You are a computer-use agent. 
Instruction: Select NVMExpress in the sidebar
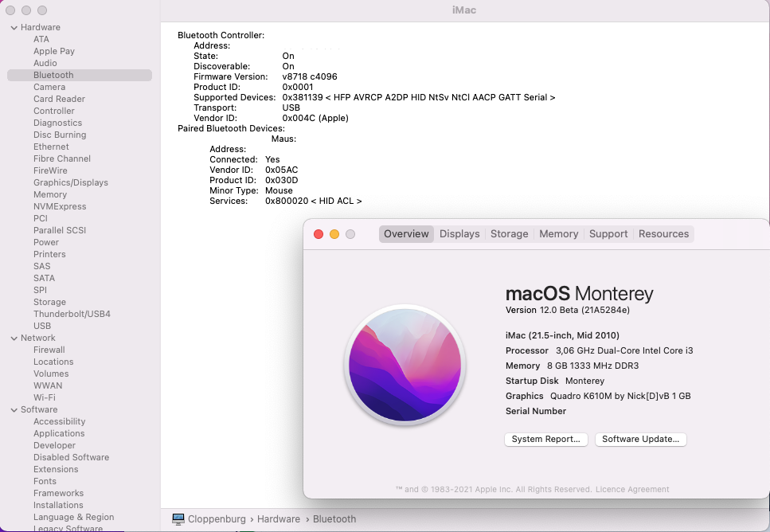60,206
